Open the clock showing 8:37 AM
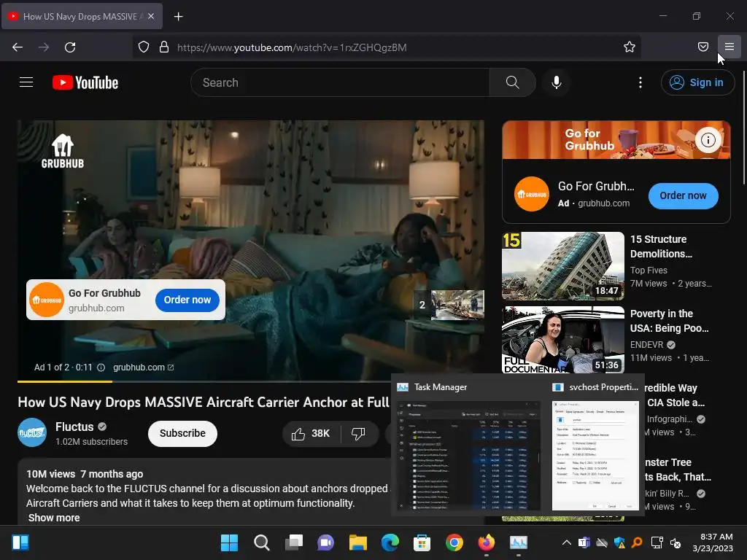This screenshot has height=560, width=747. click(x=713, y=542)
